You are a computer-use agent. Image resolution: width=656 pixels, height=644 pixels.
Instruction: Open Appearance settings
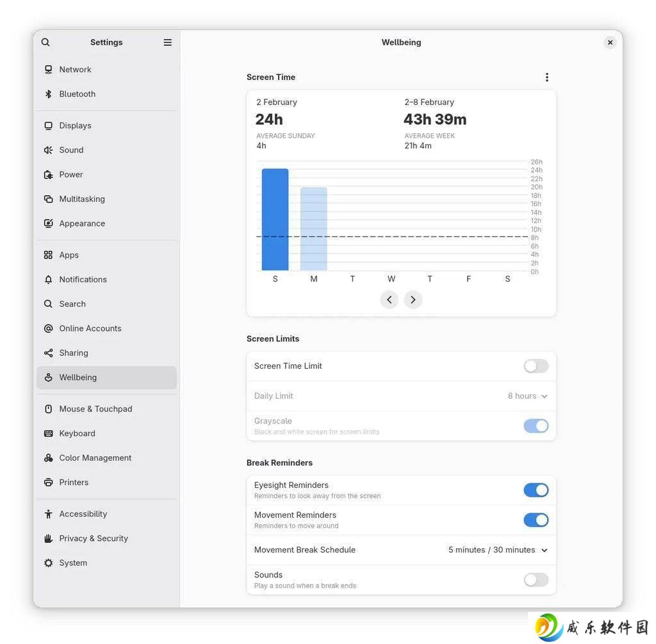pyautogui.click(x=106, y=223)
